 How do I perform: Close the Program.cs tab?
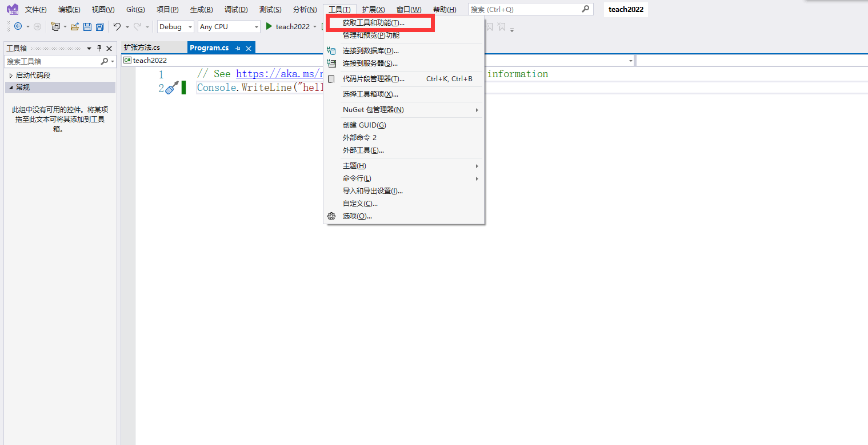(249, 48)
